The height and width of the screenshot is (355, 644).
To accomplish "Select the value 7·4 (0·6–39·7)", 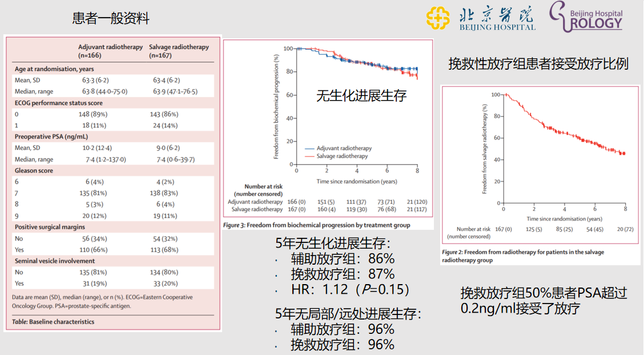I will coord(176,159).
